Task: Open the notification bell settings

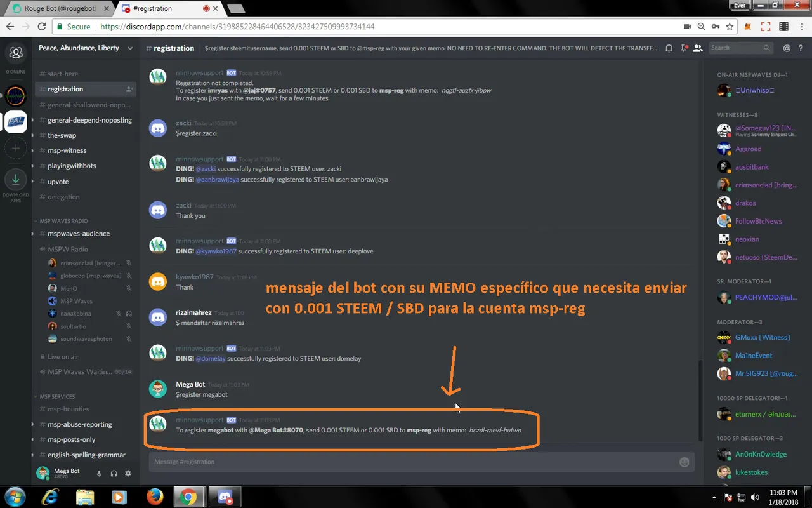Action: tap(669, 48)
